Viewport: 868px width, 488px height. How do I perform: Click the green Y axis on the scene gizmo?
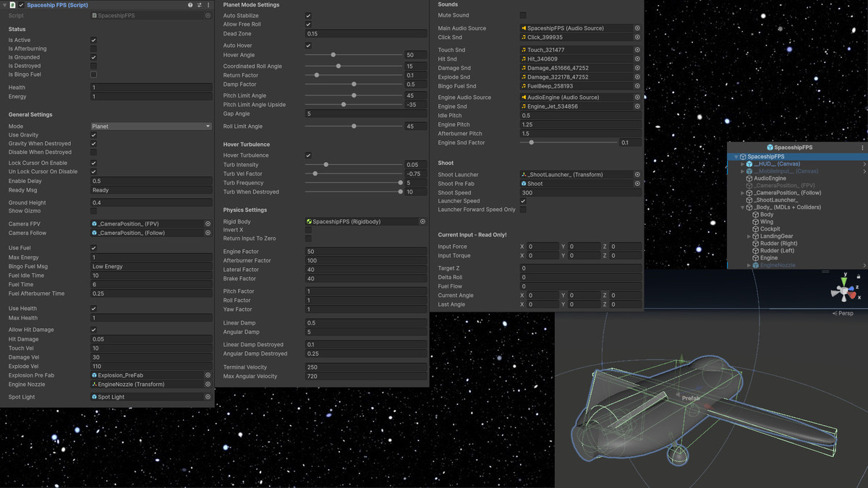[x=844, y=281]
